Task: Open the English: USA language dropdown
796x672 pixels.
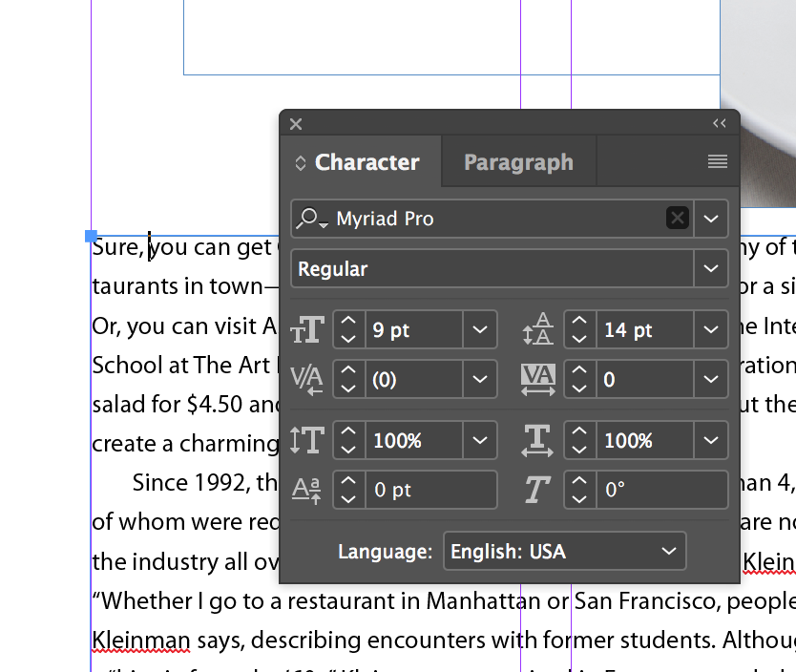Action: (x=564, y=551)
